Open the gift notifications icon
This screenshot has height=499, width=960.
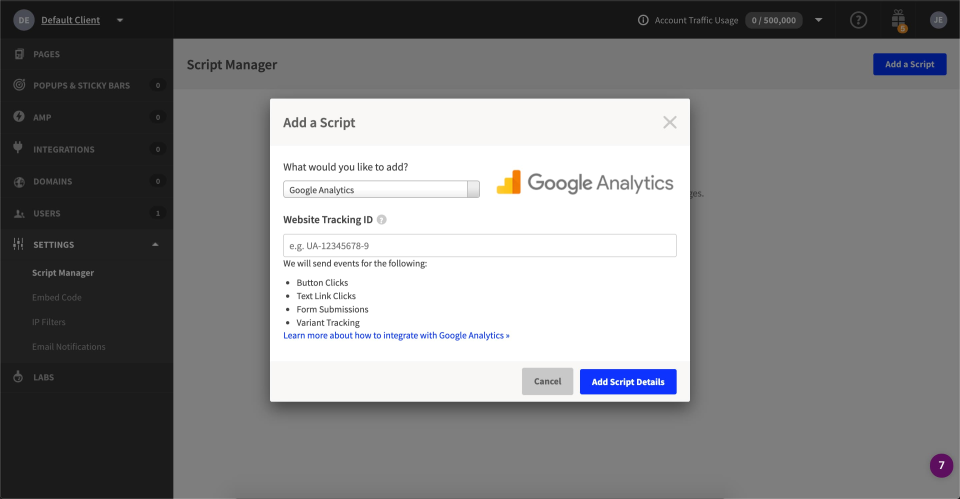pos(898,20)
